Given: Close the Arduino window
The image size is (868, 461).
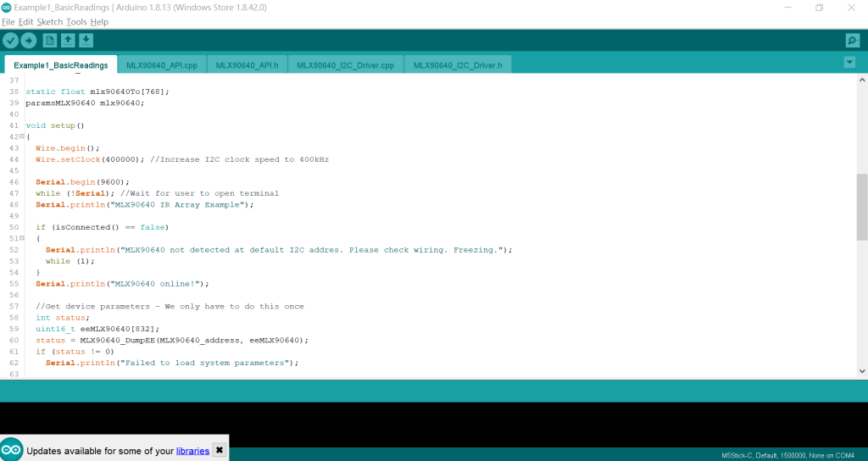Looking at the screenshot, I should (851, 8).
